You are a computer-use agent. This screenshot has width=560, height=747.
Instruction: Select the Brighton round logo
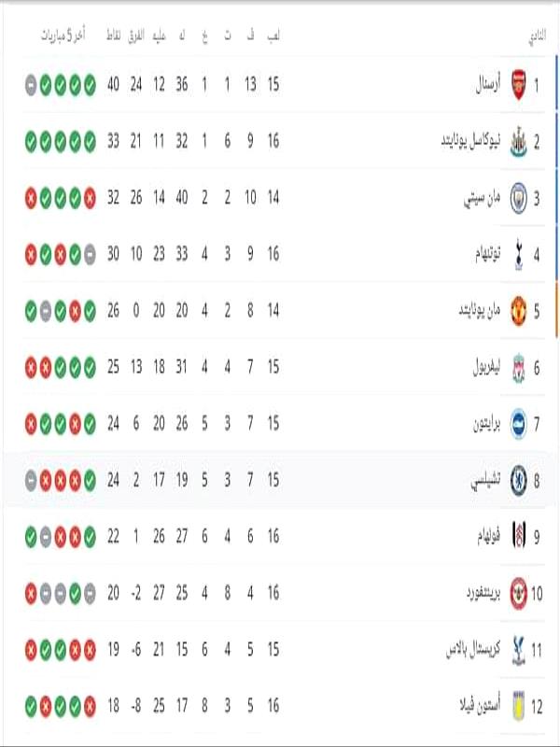point(519,424)
